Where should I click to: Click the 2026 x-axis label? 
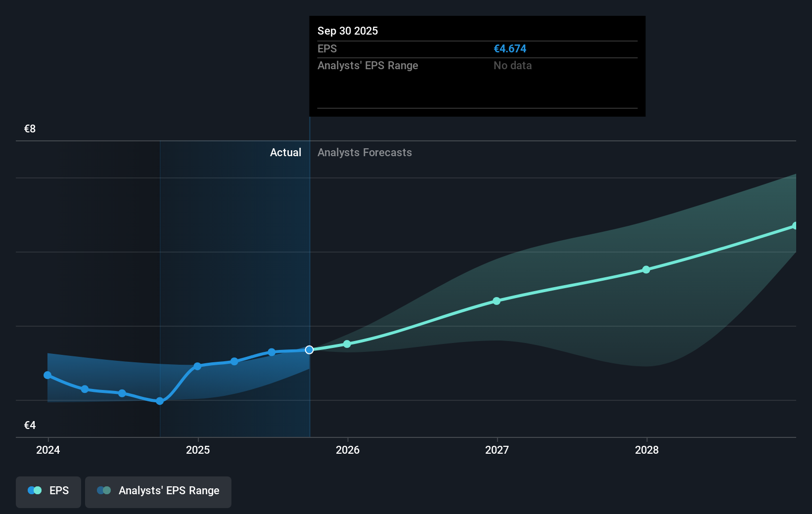[x=348, y=450]
